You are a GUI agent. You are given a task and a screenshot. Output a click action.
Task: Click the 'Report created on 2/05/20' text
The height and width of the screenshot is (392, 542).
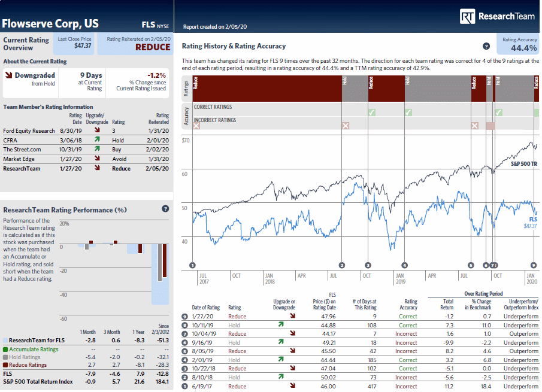[215, 26]
